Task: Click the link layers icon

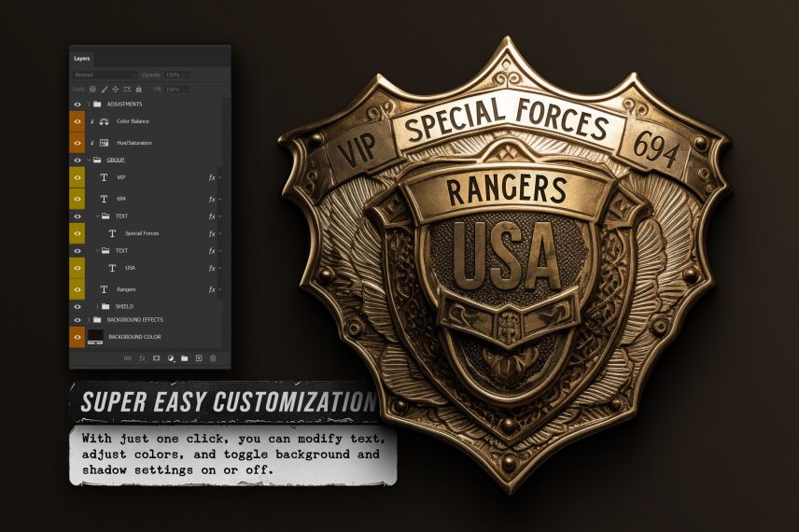Action: pyautogui.click(x=128, y=358)
